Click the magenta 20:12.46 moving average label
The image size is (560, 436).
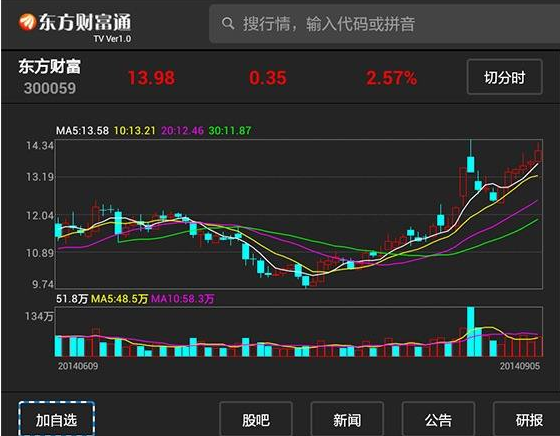point(182,131)
